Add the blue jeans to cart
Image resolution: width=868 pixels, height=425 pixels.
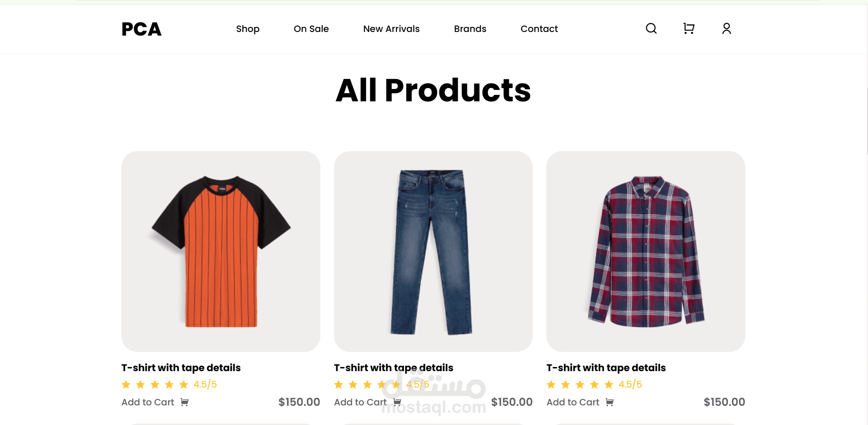point(360,402)
